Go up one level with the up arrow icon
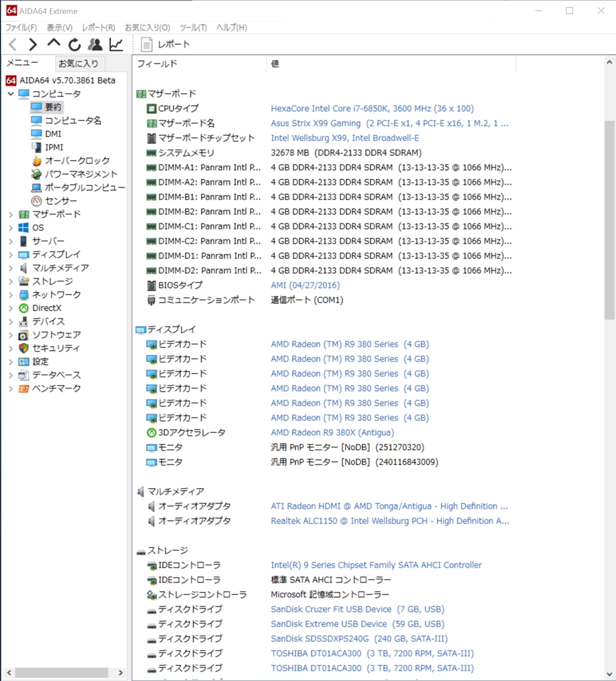Screen dimensions: 616x681 pos(54,43)
